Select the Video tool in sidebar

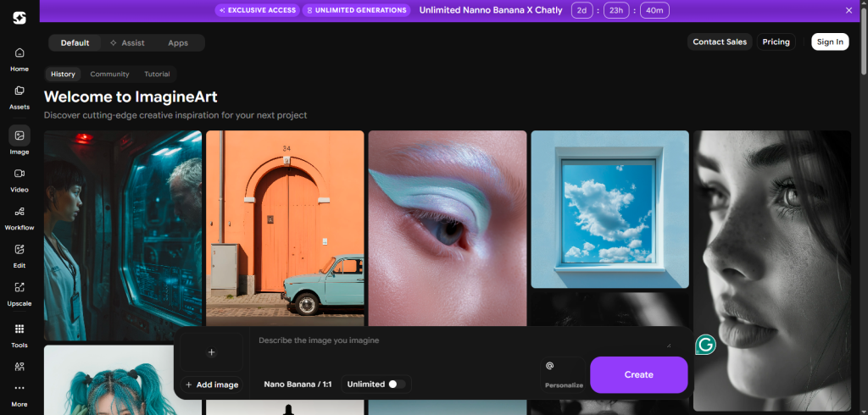pyautogui.click(x=19, y=174)
